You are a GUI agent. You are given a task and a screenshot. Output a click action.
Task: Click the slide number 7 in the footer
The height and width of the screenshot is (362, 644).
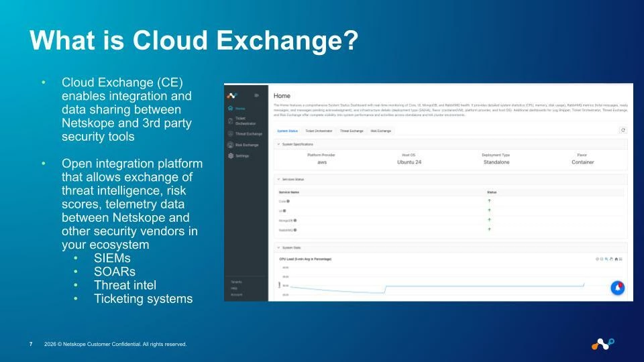31,344
